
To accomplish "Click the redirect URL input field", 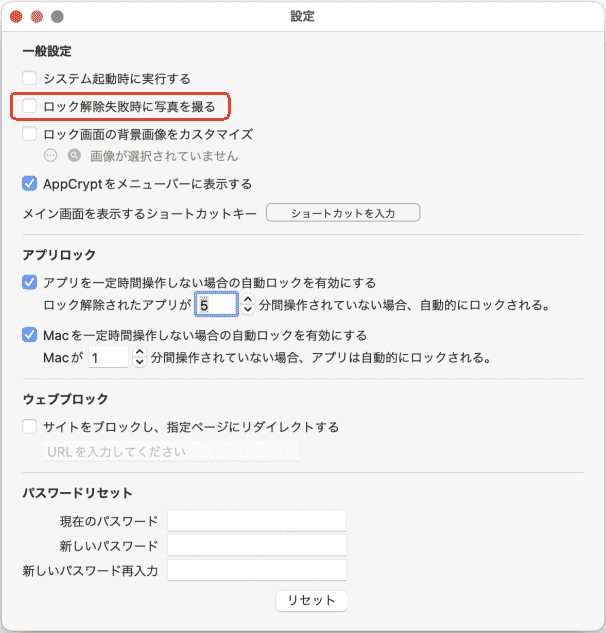I will (x=171, y=451).
